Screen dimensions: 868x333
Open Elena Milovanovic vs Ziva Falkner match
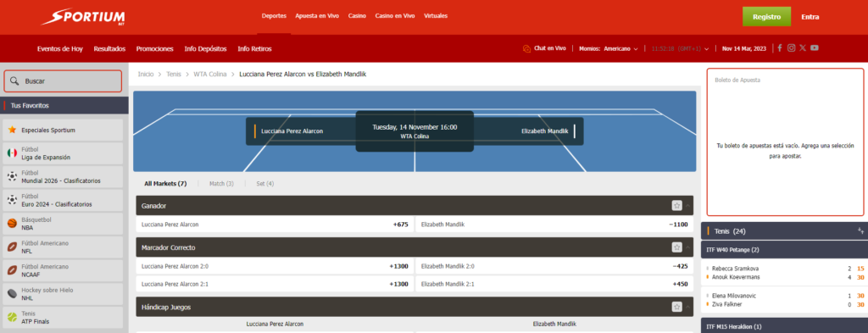tap(784, 300)
